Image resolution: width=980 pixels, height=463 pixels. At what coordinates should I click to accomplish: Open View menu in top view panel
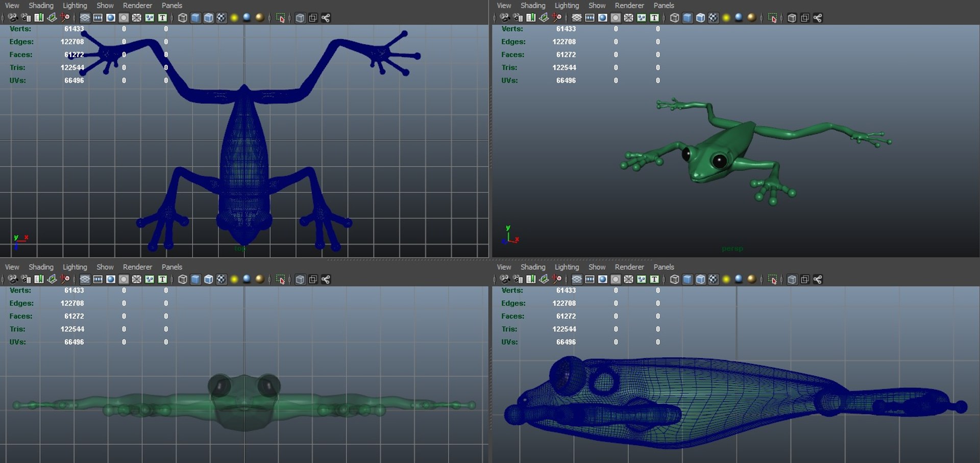click(12, 6)
